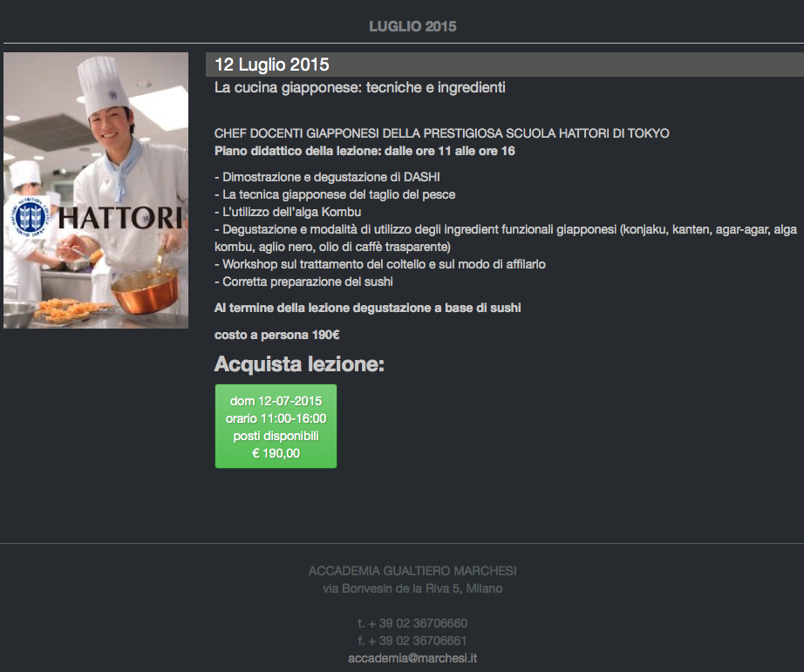Select the '12 Luglio 2015' date heading
Image resolution: width=804 pixels, height=672 pixels.
[x=272, y=64]
